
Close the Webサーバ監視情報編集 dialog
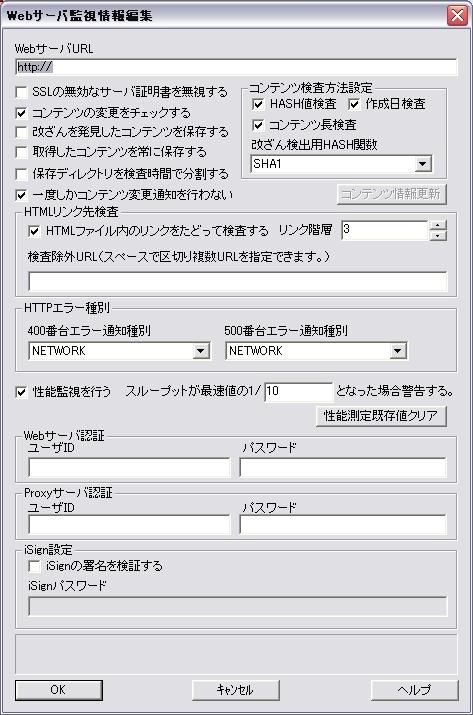click(457, 16)
